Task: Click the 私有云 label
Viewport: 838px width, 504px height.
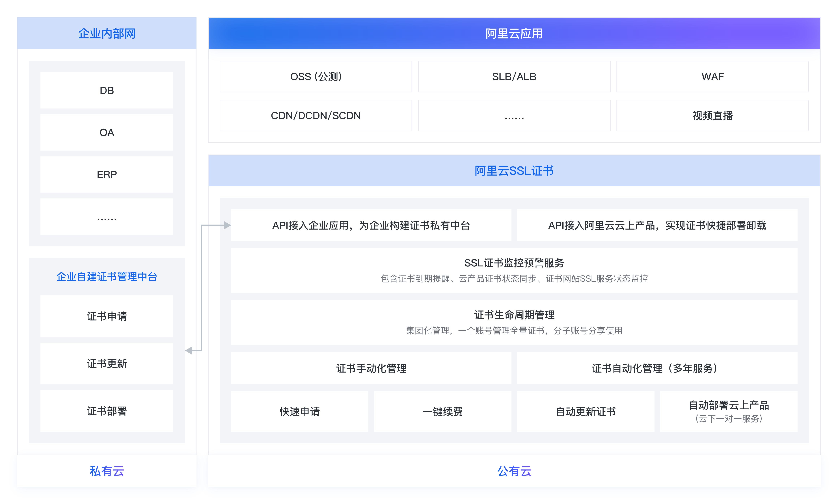Action: tap(107, 471)
